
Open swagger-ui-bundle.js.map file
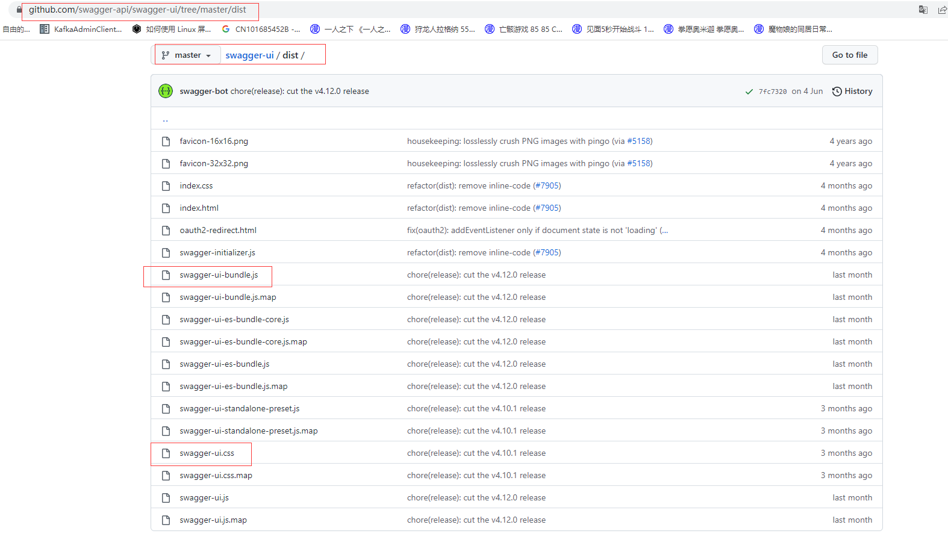228,297
